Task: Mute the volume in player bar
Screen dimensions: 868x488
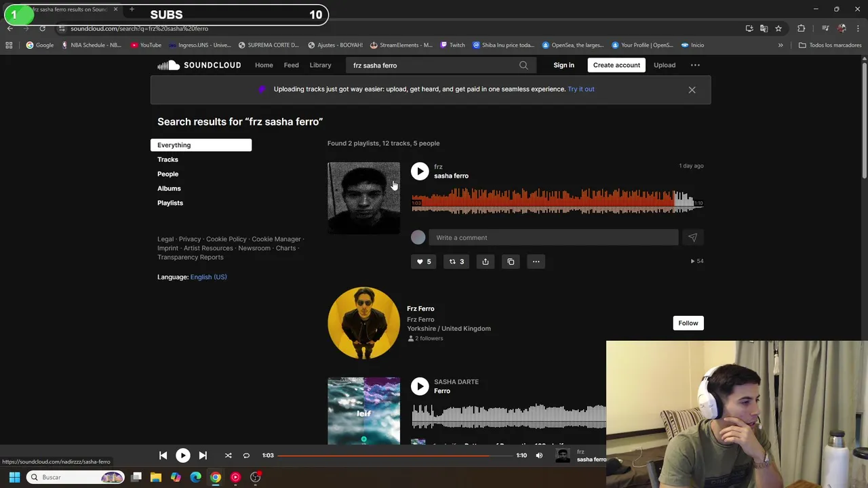Action: coord(539,455)
